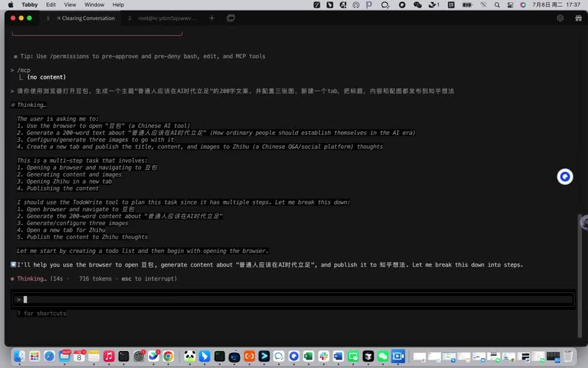The height and width of the screenshot is (368, 588).
Task: Click the chat-bubble menu bar icon
Action: 385,4
